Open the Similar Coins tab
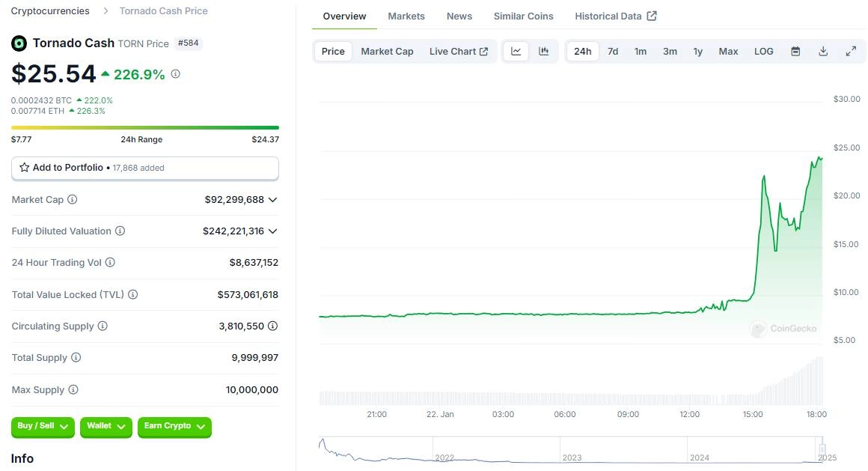This screenshot has width=868, height=471. (x=524, y=16)
